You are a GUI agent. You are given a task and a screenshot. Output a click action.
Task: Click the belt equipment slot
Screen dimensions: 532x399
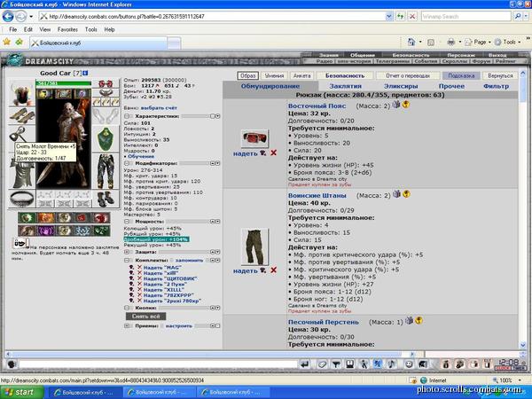(21, 199)
